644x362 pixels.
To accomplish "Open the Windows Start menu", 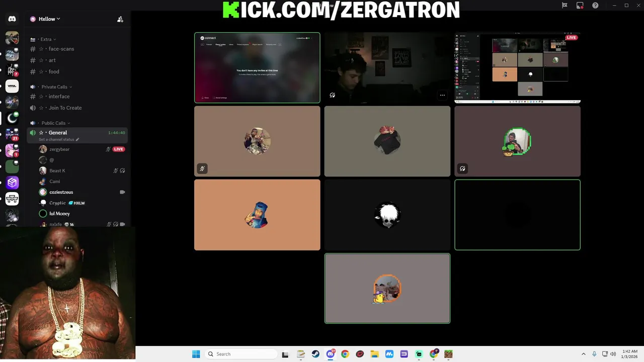I will coord(196,354).
